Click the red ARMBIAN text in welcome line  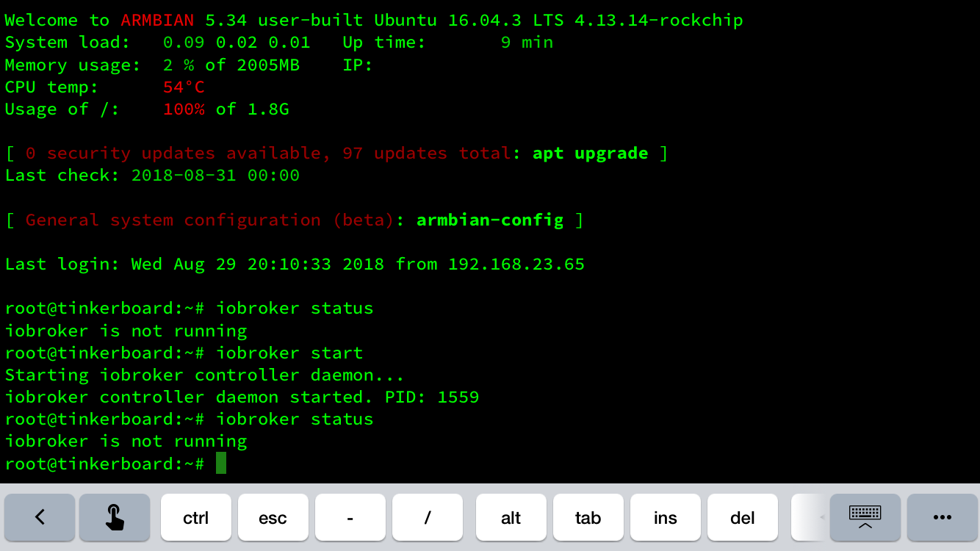click(157, 21)
